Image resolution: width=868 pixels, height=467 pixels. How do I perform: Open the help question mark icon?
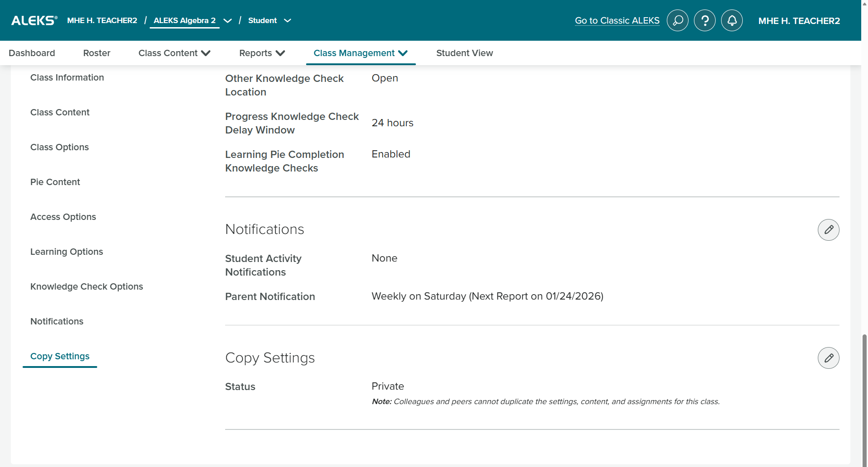point(704,20)
